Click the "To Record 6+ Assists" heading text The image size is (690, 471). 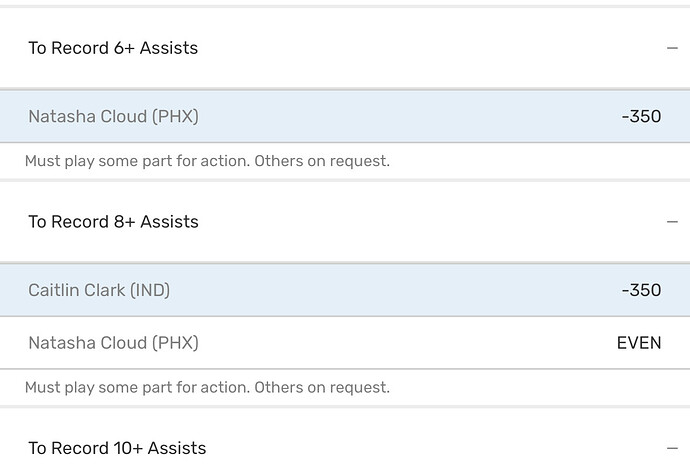tap(113, 48)
